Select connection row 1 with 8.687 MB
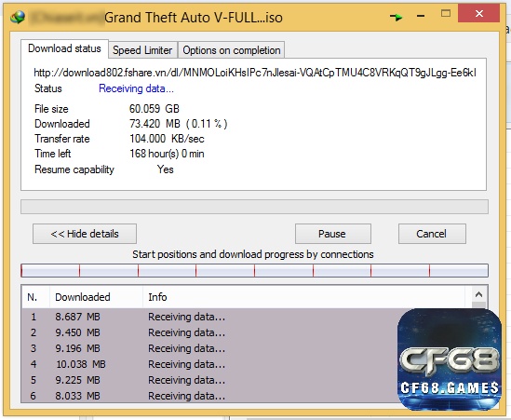The image size is (511, 420). point(210,317)
